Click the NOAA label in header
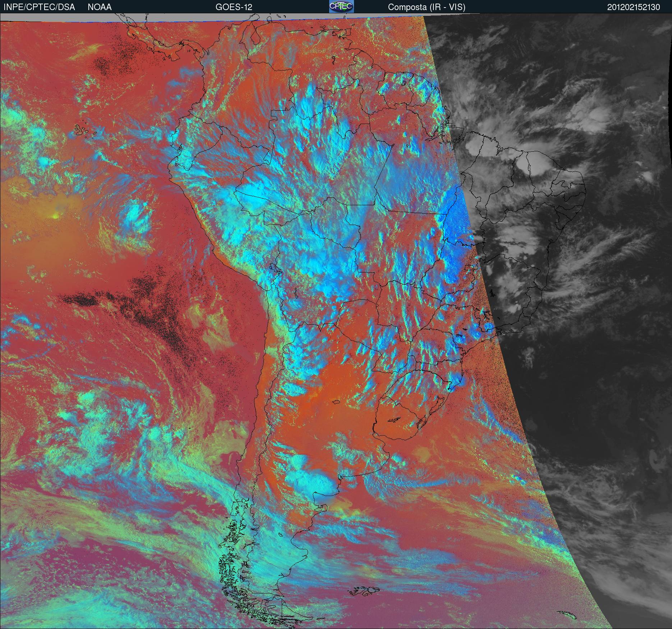Screen dimensions: 672x629 tap(100, 7)
